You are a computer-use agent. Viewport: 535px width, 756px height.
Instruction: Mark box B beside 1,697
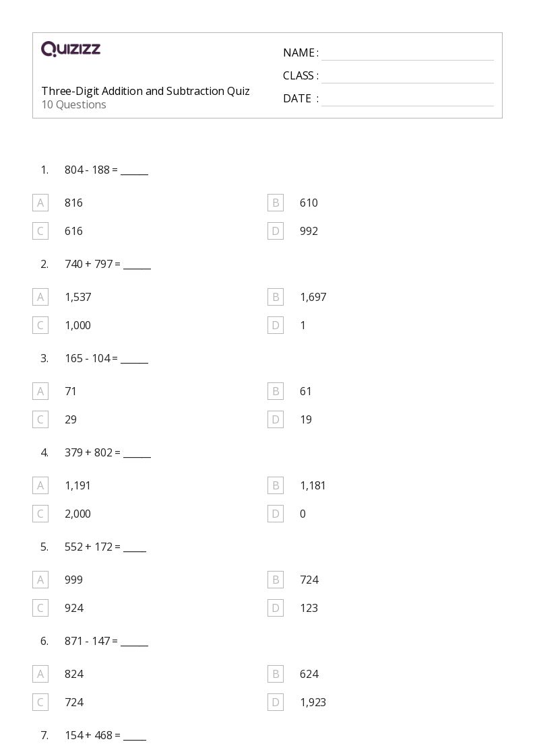pos(276,297)
